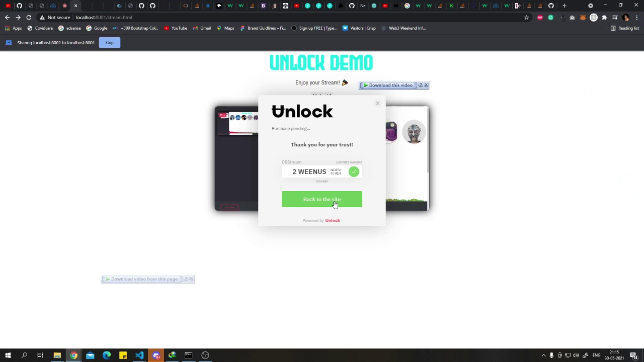The height and width of the screenshot is (362, 644).
Task: Open the Adblock Plus extension
Action: tap(540, 18)
